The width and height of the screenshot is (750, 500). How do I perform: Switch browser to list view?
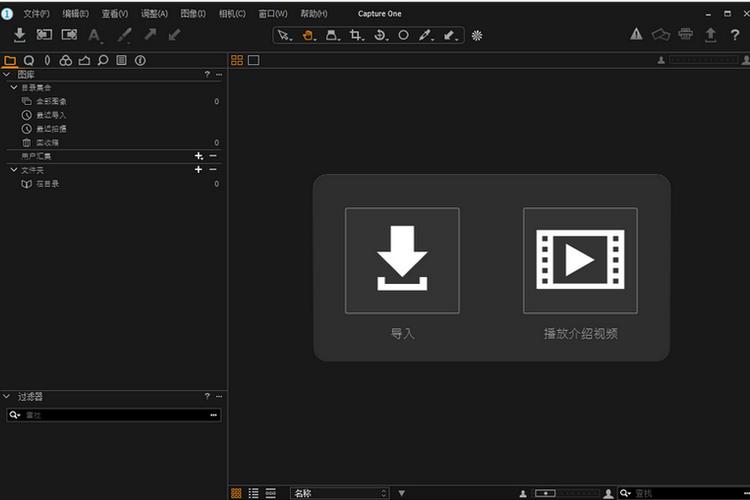click(254, 493)
